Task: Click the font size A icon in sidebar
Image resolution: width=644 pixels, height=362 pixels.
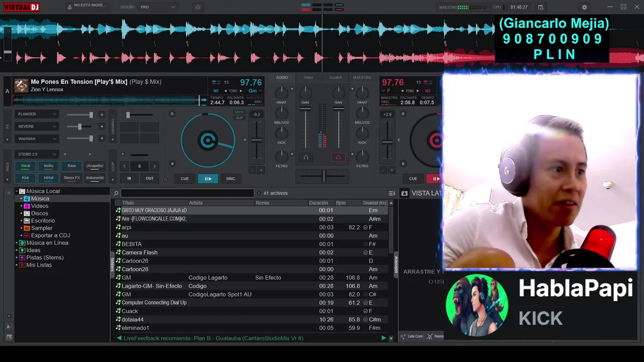Action: pyautogui.click(x=9, y=327)
